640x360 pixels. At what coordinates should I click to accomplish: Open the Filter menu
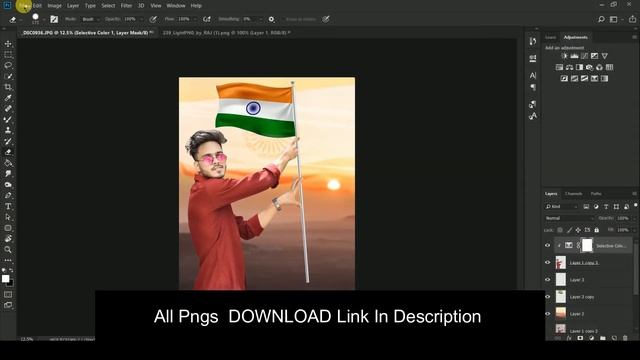(126, 6)
